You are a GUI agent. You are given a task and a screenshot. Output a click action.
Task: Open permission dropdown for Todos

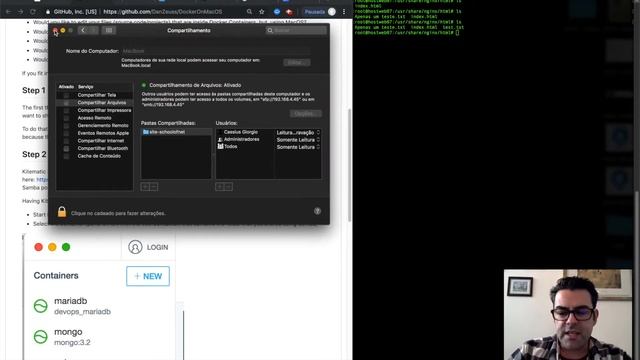pyautogui.click(x=298, y=147)
